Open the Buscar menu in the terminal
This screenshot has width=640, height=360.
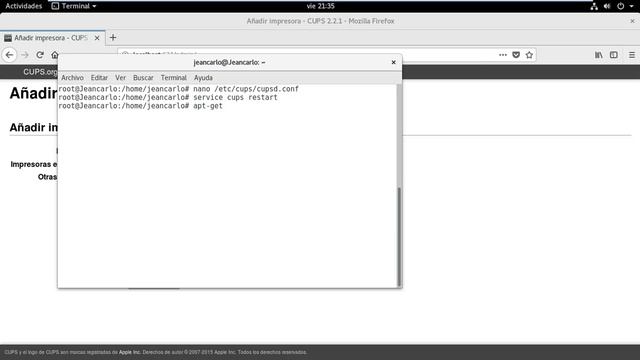pyautogui.click(x=143, y=78)
